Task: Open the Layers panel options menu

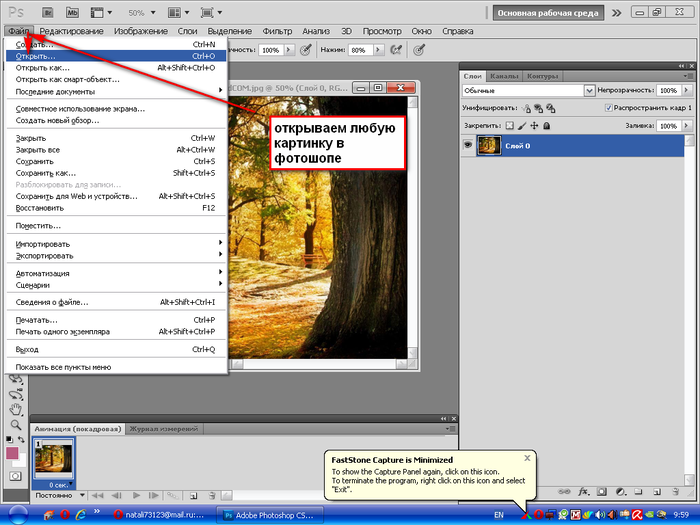Action: [686, 76]
